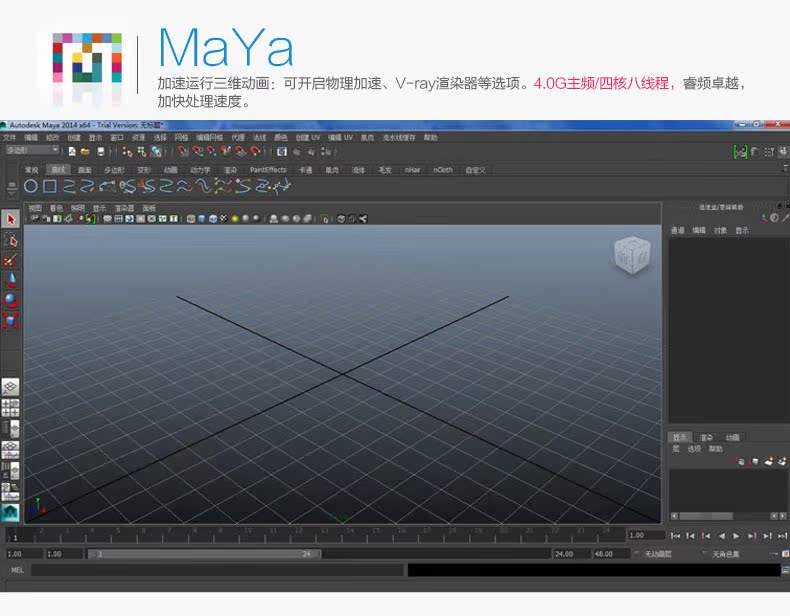The height and width of the screenshot is (616, 790).
Task: Create a NURBS square from the shelf
Action: coord(49,186)
